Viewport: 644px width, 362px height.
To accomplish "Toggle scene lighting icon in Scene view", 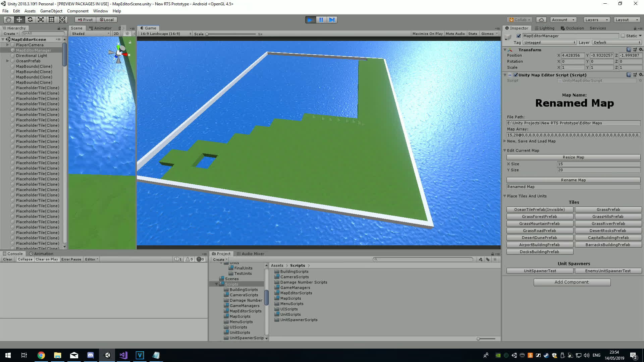I will 127,34.
